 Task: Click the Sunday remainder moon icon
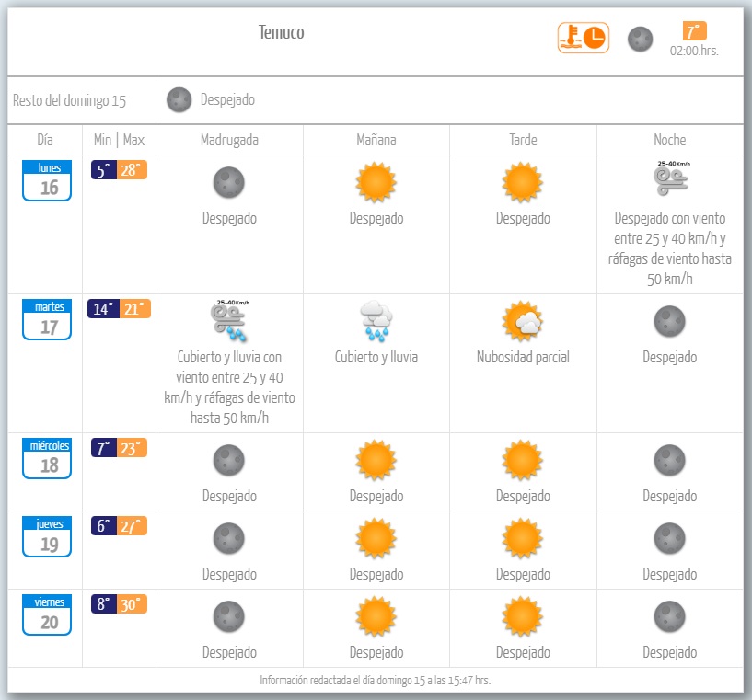click(x=179, y=99)
